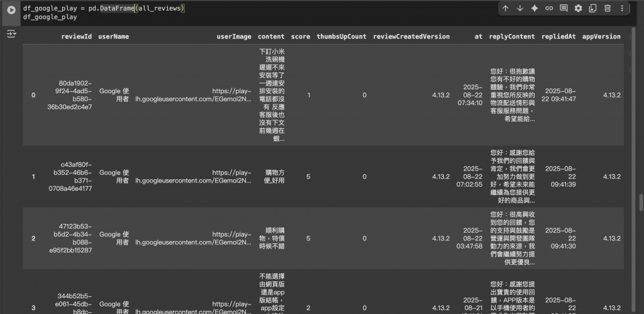Click content cell 購物方便,好用
The height and width of the screenshot is (314, 644).
[x=275, y=177]
